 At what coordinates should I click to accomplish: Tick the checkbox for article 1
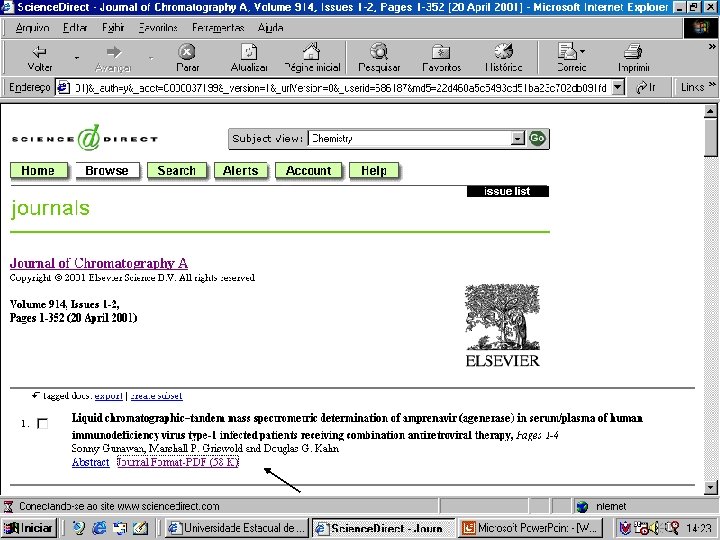tap(42, 423)
